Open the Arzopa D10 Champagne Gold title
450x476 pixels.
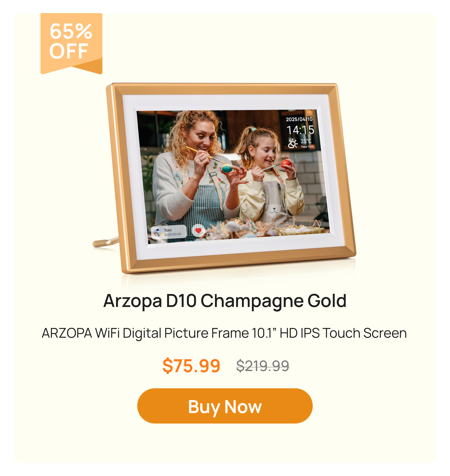click(x=225, y=301)
